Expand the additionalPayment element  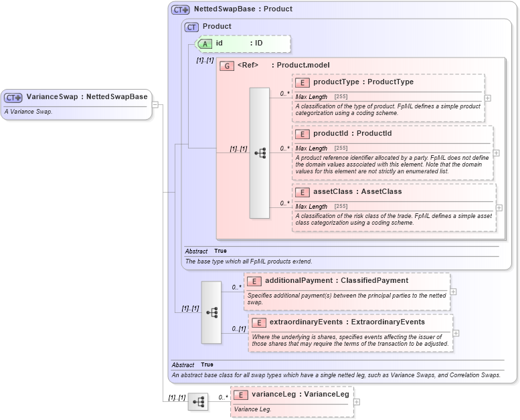point(453,292)
